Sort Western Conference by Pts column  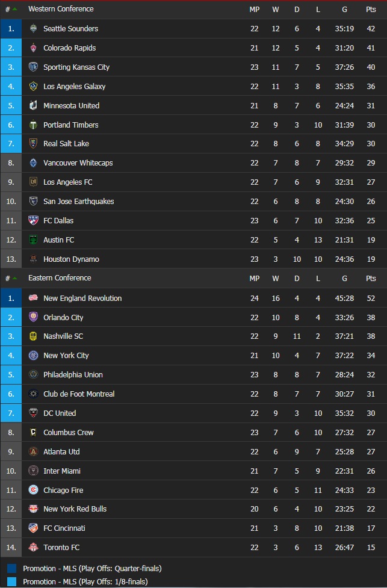tap(371, 10)
